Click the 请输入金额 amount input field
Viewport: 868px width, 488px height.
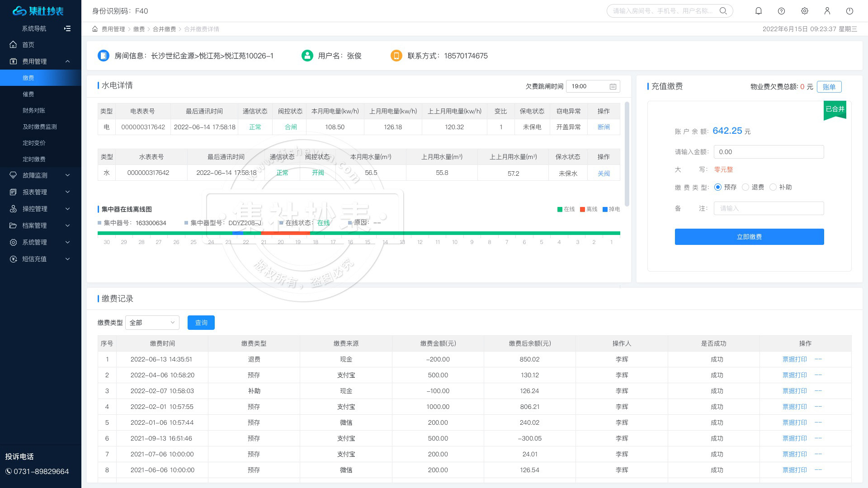(x=769, y=152)
